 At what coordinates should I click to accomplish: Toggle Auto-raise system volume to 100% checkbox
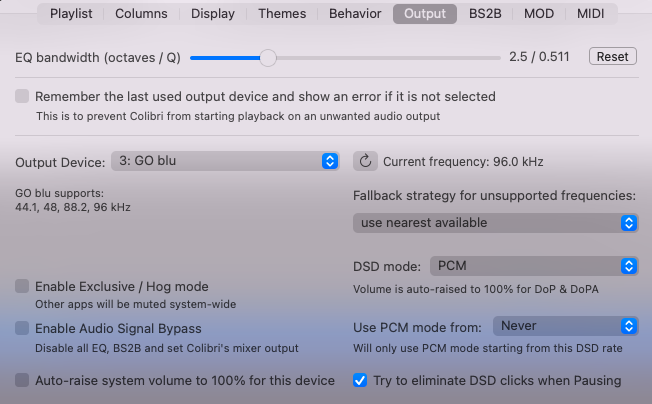pyautogui.click(x=22, y=380)
